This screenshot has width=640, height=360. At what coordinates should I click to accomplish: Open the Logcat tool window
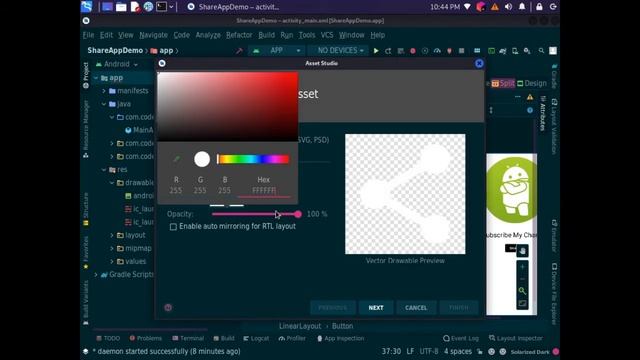pyautogui.click(x=256, y=338)
